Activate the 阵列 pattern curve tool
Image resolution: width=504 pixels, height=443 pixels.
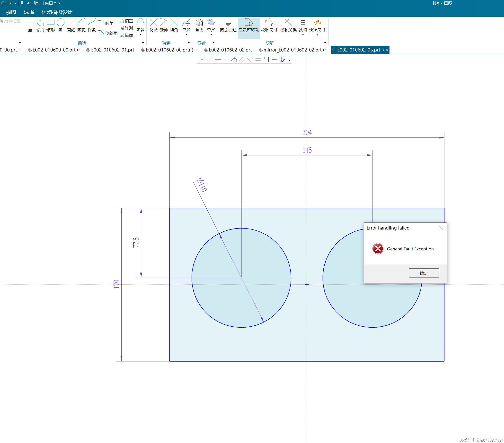pyautogui.click(x=126, y=28)
